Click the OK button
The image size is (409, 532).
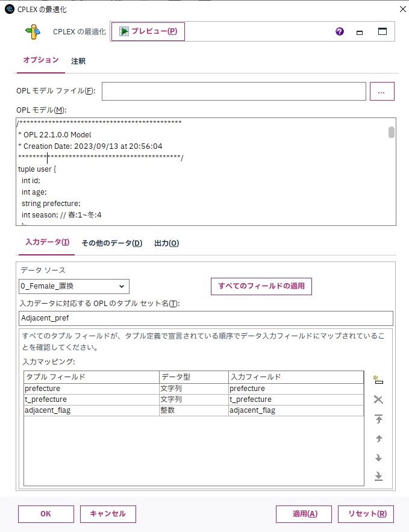pos(46,514)
